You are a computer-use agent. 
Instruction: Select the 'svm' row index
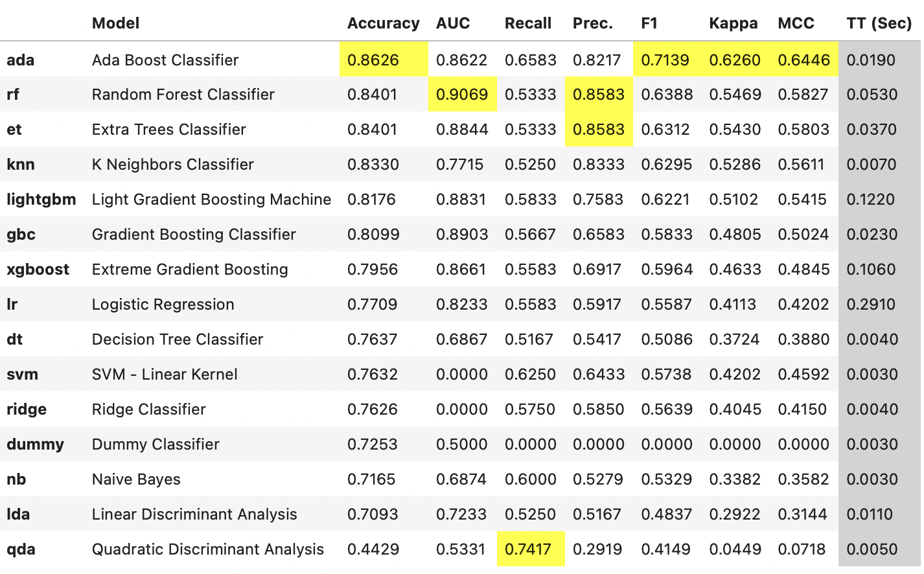coord(22,374)
